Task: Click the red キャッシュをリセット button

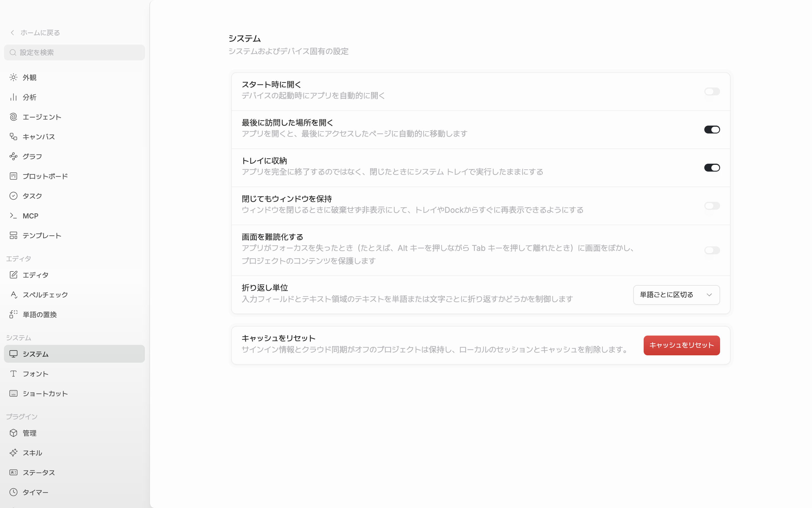Action: click(681, 345)
